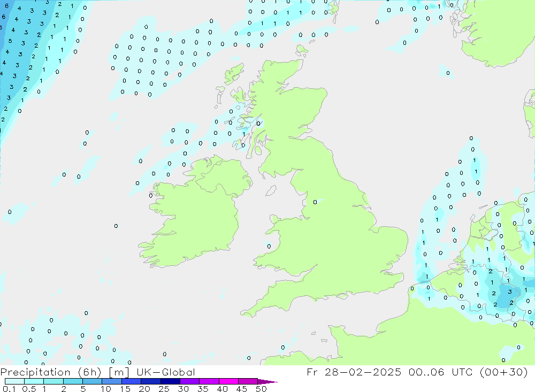Screen dimensions: 535x392
Task: Click the '35' legend label
Action: tap(203, 389)
